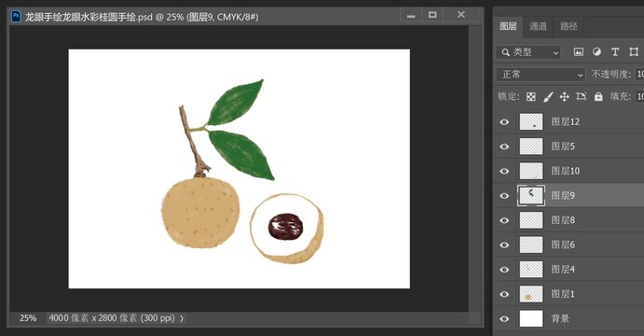Hide layer 图层1
644x336 pixels.
[504, 294]
